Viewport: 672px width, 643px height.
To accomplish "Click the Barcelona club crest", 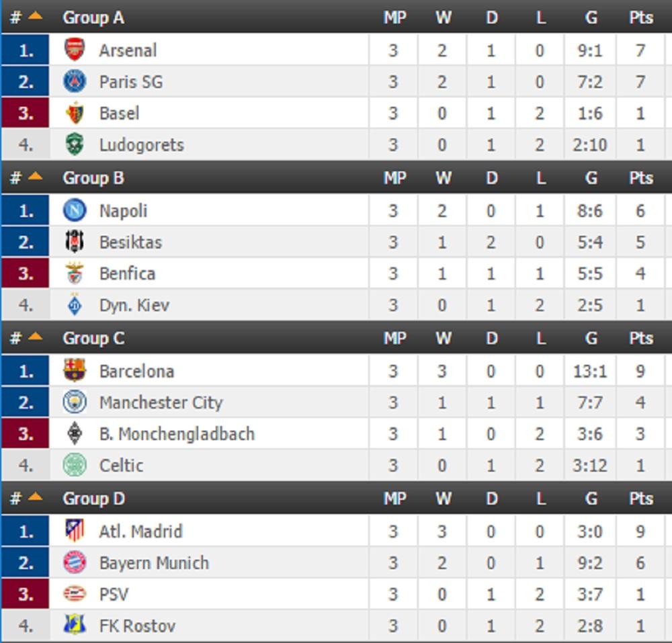I will point(75,371).
